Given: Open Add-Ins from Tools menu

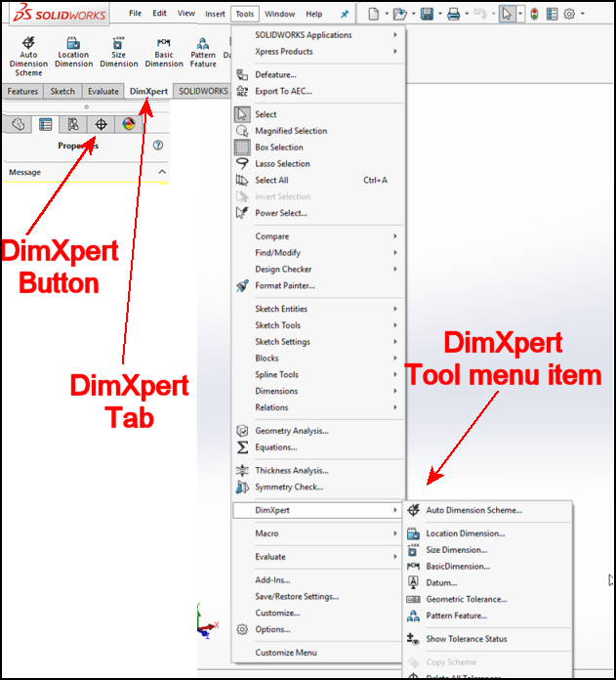Looking at the screenshot, I should point(318,579).
